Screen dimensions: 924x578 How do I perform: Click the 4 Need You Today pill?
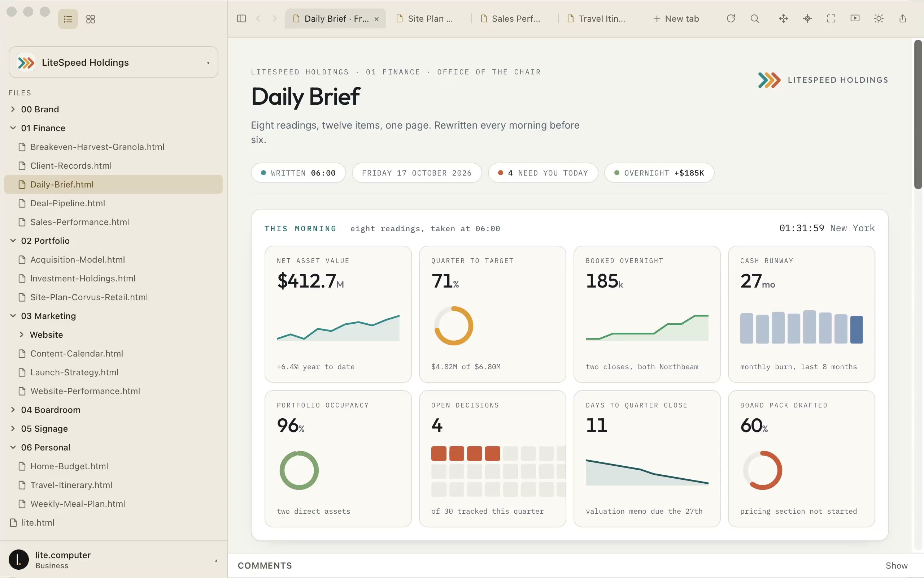coord(543,173)
